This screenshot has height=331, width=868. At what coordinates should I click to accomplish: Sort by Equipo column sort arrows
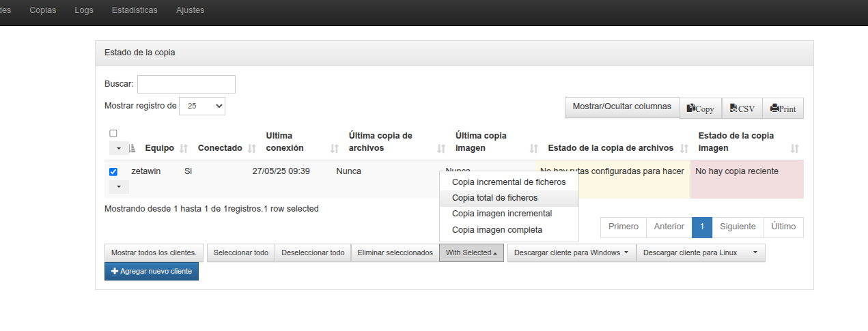click(184, 148)
